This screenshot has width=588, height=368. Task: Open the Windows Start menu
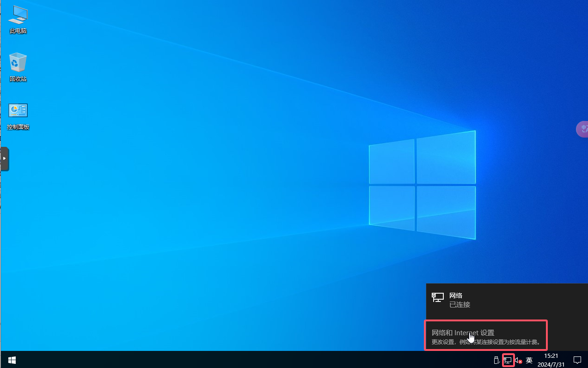[12, 360]
